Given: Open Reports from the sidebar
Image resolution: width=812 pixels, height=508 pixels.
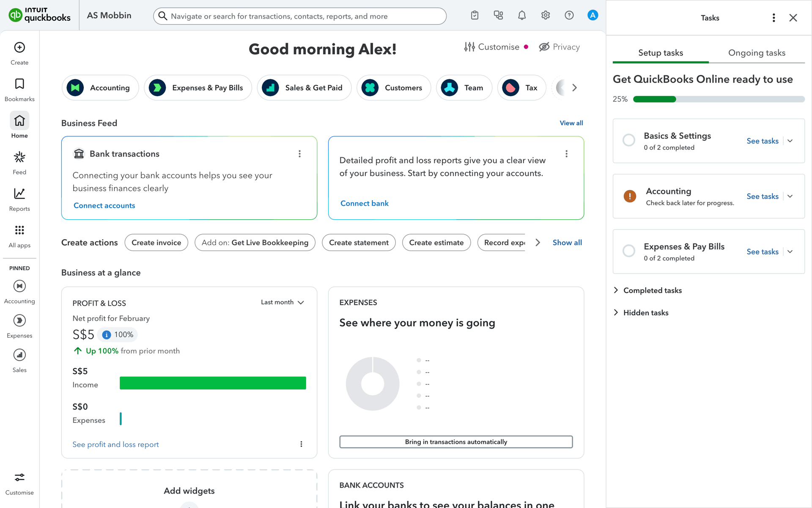Looking at the screenshot, I should point(19,193).
